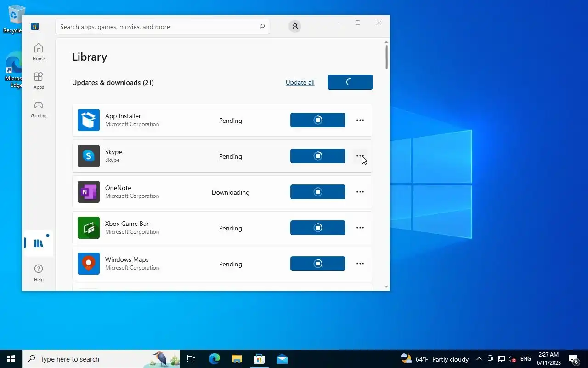Open the Mail app from taskbar
The width and height of the screenshot is (588, 368).
point(282,359)
